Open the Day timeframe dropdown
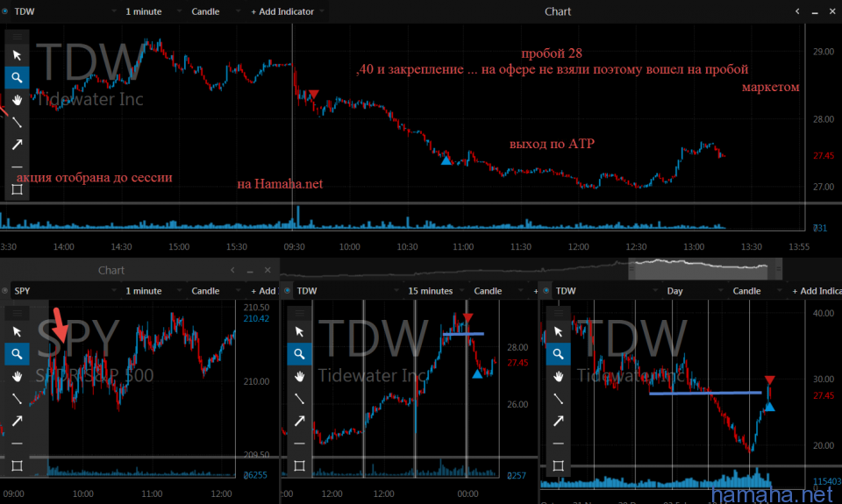Screen dimensions: 842x504 (693, 291)
